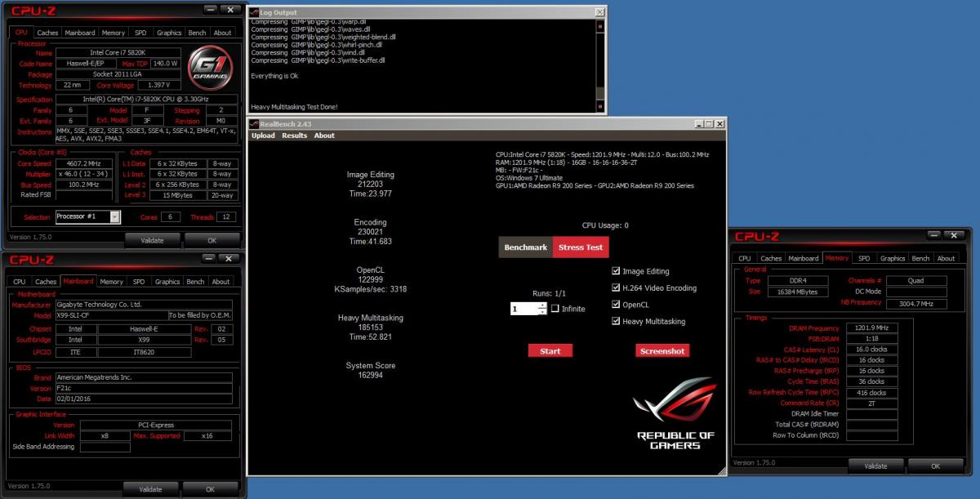The height and width of the screenshot is (499, 980).
Task: Click the 'Heavy Multitasking Test Done!' log line
Action: click(x=294, y=107)
